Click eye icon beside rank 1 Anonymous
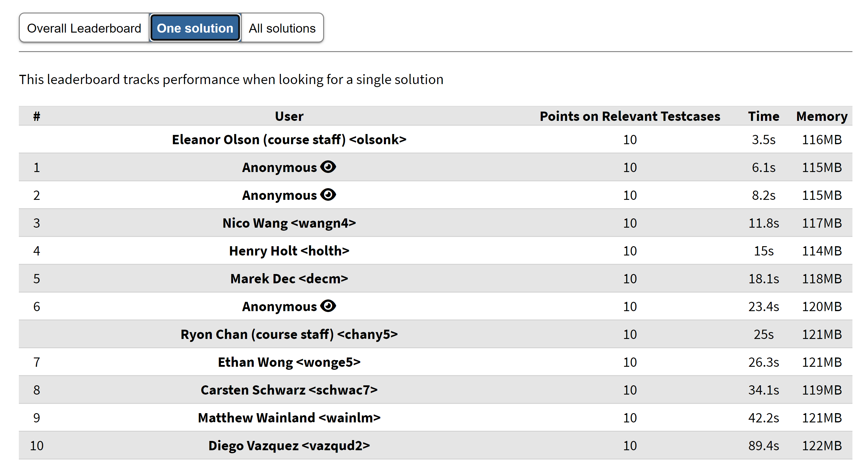 tap(328, 167)
